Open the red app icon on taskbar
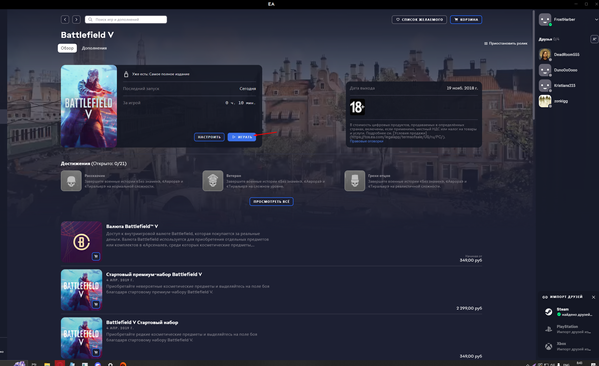 tap(60, 363)
